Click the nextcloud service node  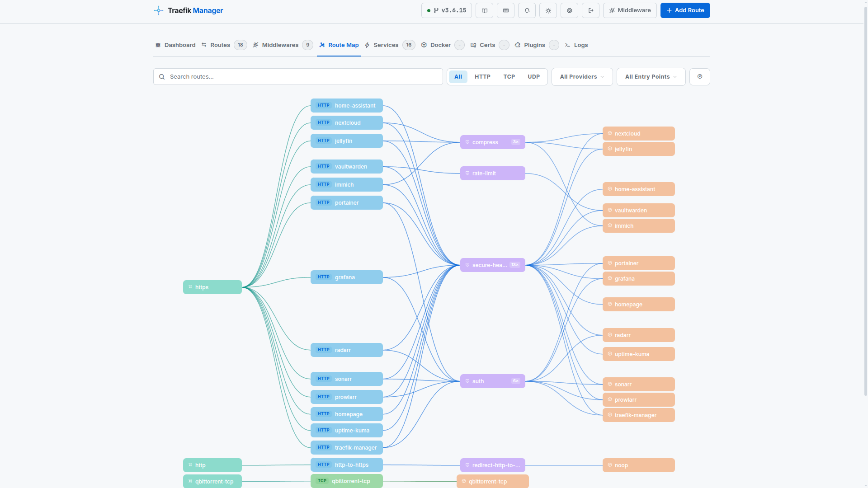639,134
